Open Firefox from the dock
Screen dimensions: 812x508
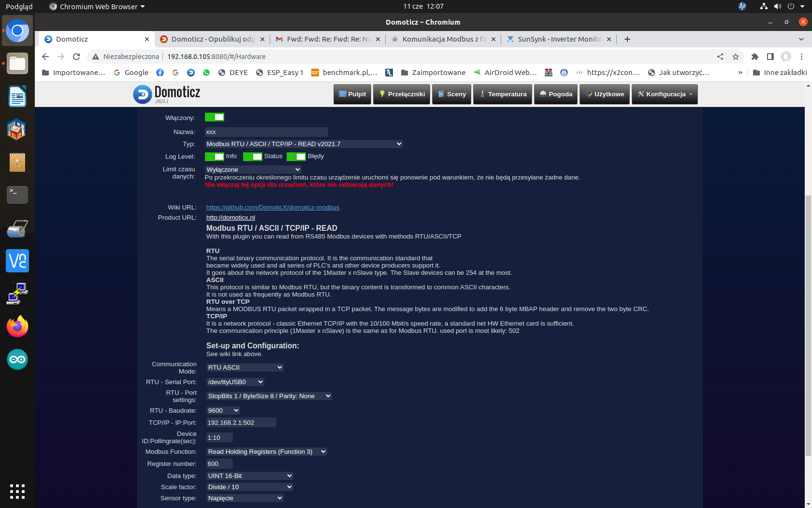point(17,327)
